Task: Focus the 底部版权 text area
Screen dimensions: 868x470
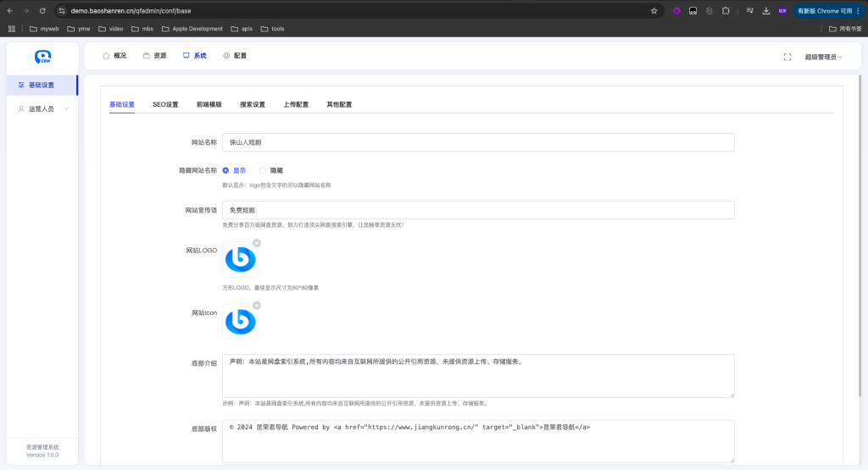Action: click(x=478, y=441)
